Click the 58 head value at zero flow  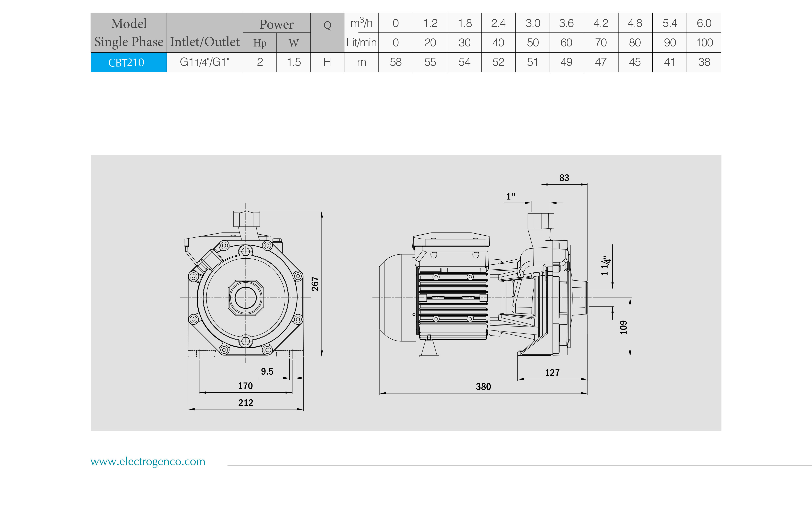coord(395,62)
